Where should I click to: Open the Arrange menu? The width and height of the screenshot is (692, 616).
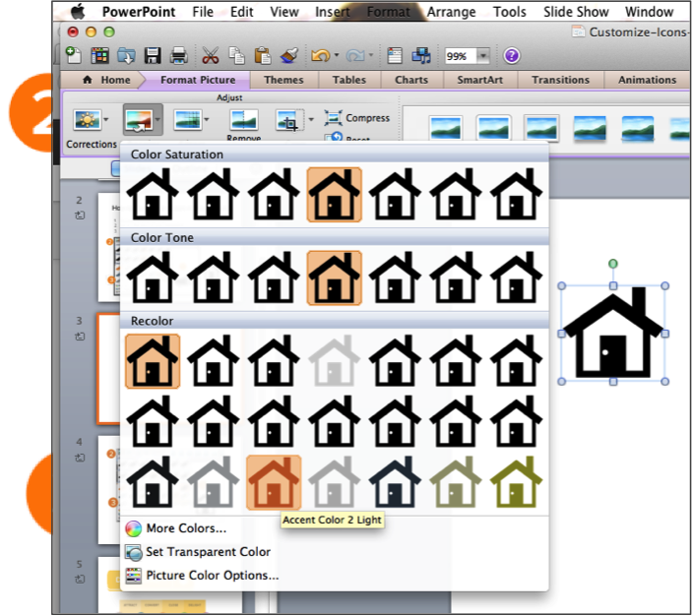(451, 12)
